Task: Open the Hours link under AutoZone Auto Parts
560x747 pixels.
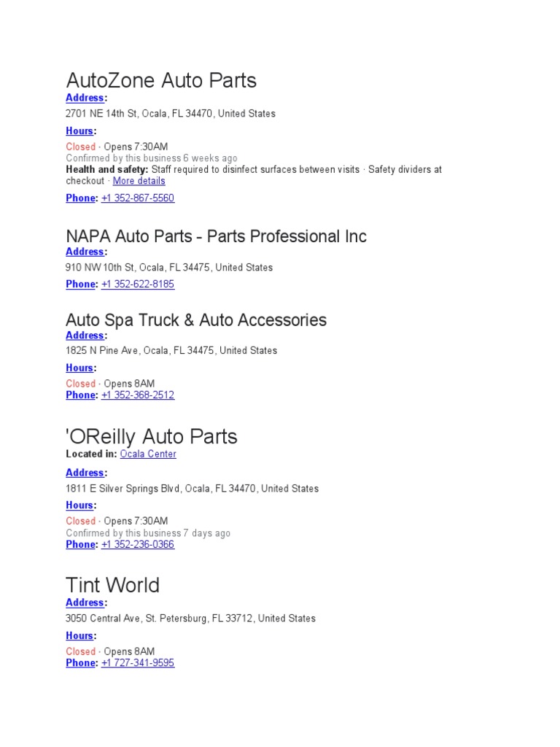Action: [79, 131]
